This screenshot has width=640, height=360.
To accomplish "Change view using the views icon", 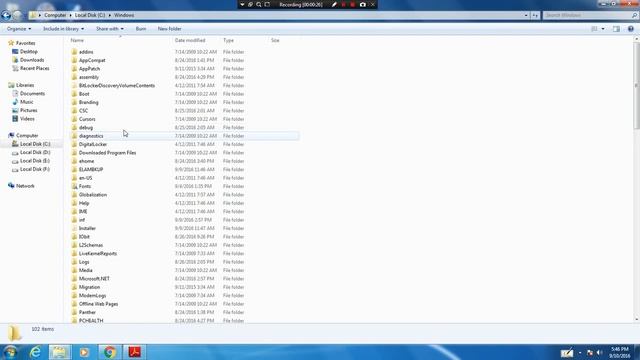I will tap(594, 29).
